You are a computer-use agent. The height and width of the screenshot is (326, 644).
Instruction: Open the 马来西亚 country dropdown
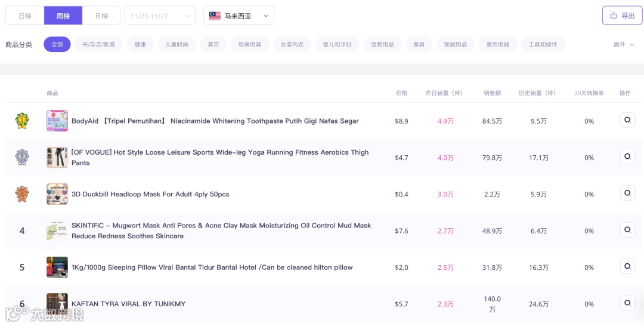click(239, 16)
